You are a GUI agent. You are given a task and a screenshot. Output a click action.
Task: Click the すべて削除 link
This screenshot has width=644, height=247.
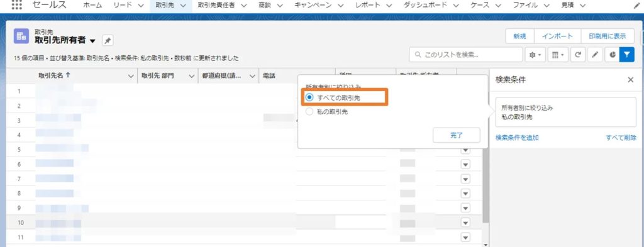point(621,138)
